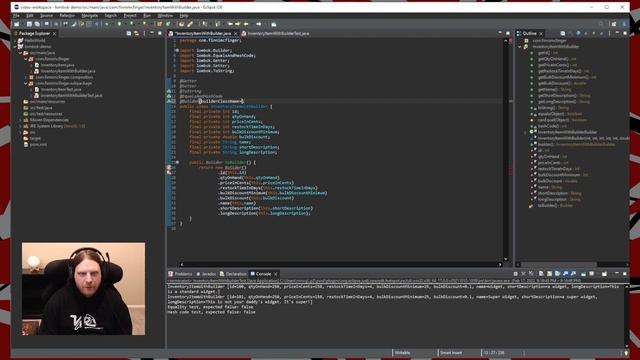Click the editor horizontal scrollbar
Viewport: 640px width, 360px height.
pyautogui.click(x=341, y=264)
